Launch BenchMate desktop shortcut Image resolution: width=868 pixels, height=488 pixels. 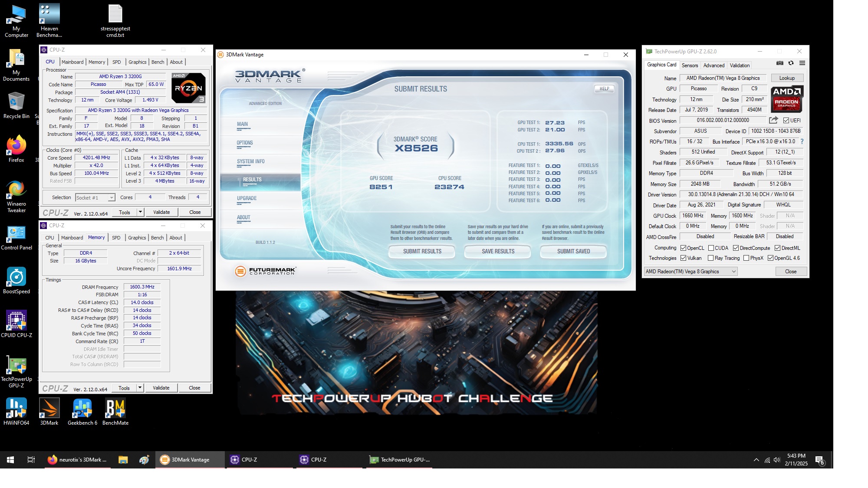(x=115, y=412)
